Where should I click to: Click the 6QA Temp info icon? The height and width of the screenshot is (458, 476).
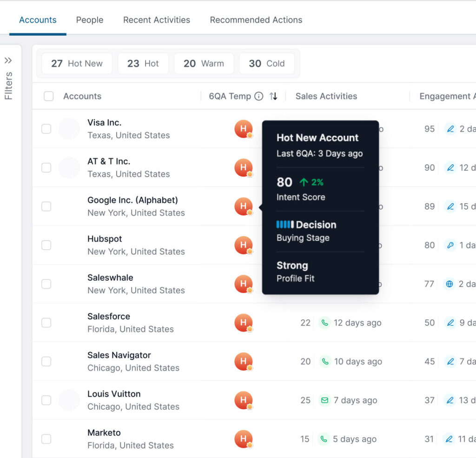259,96
